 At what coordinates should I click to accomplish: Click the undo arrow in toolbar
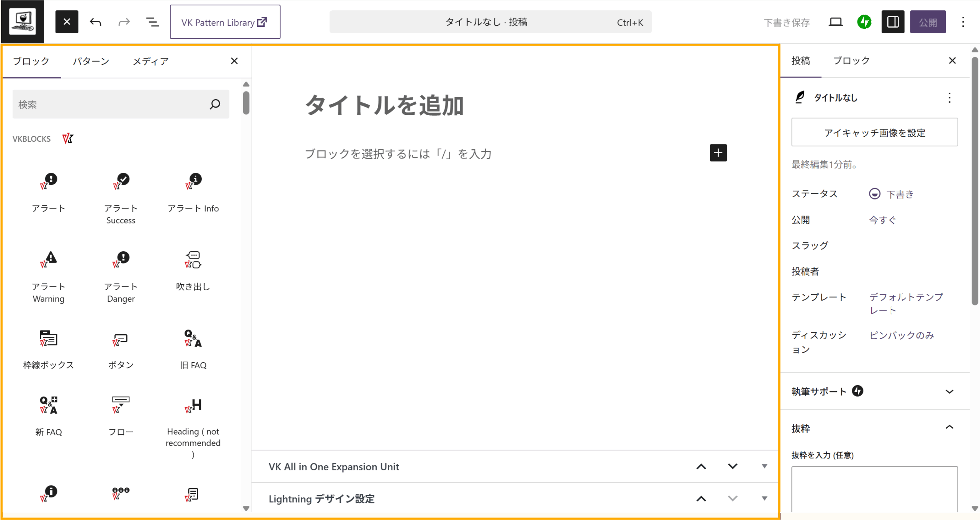pyautogui.click(x=95, y=22)
